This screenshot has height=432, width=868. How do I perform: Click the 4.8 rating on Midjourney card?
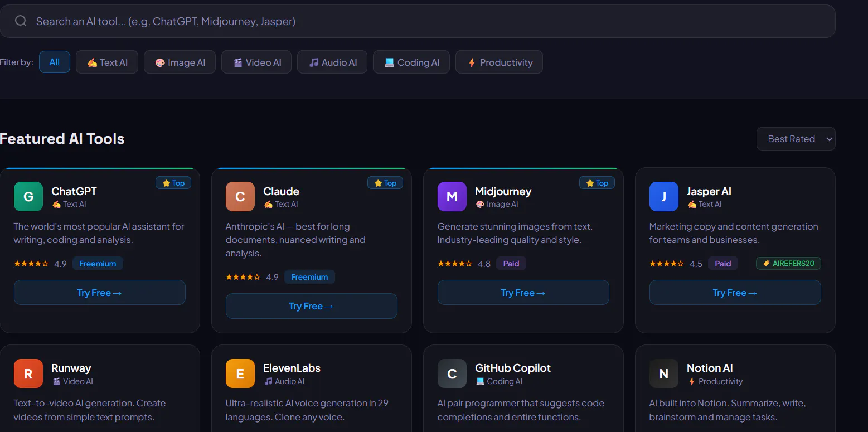[x=484, y=264]
